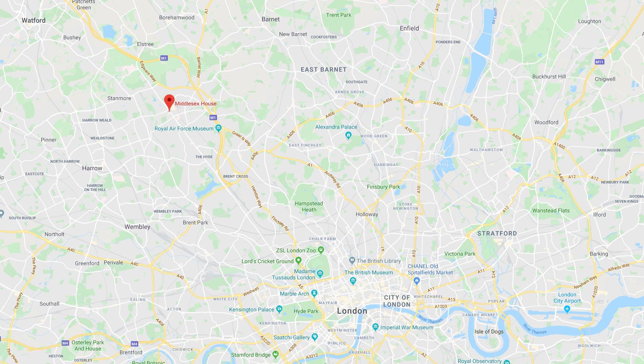Select Lord's Cricket Ground green pin

pos(299,261)
